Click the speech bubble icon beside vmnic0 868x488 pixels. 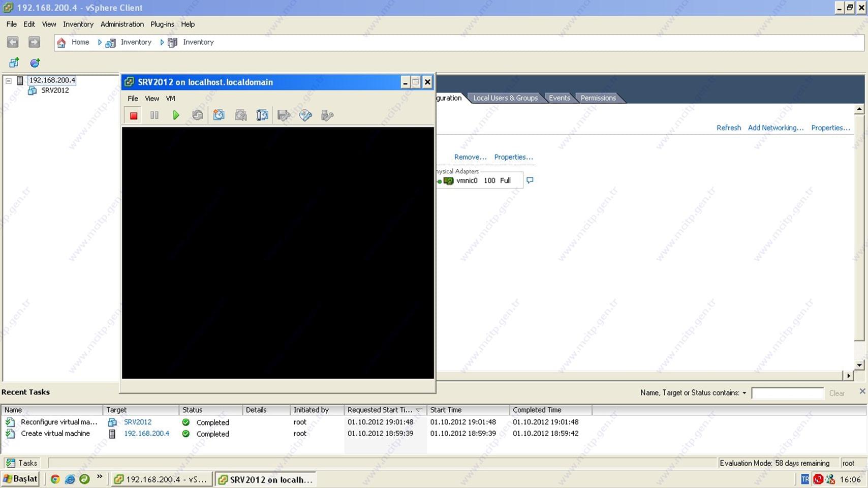pos(530,180)
